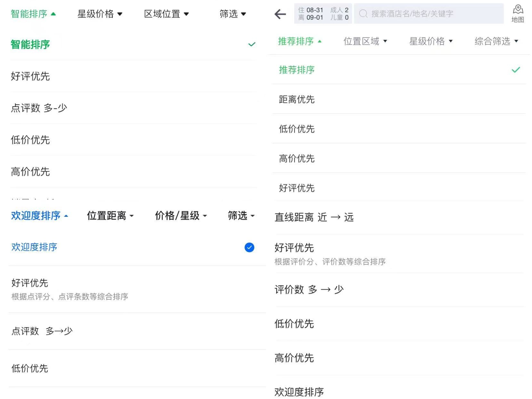Tap the back arrow icon
Screen dimensions: 532x399
coord(280,14)
